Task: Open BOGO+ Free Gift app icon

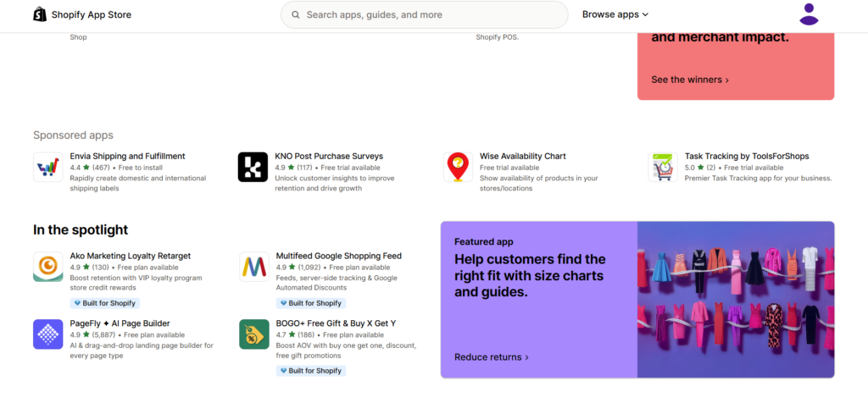Action: (254, 334)
